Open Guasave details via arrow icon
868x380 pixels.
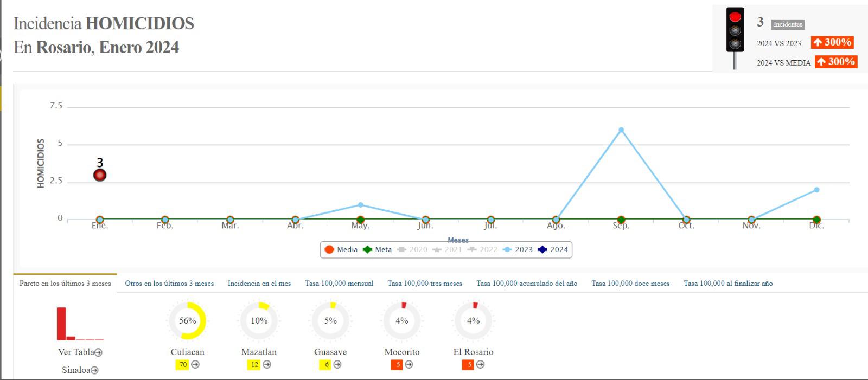pos(337,365)
